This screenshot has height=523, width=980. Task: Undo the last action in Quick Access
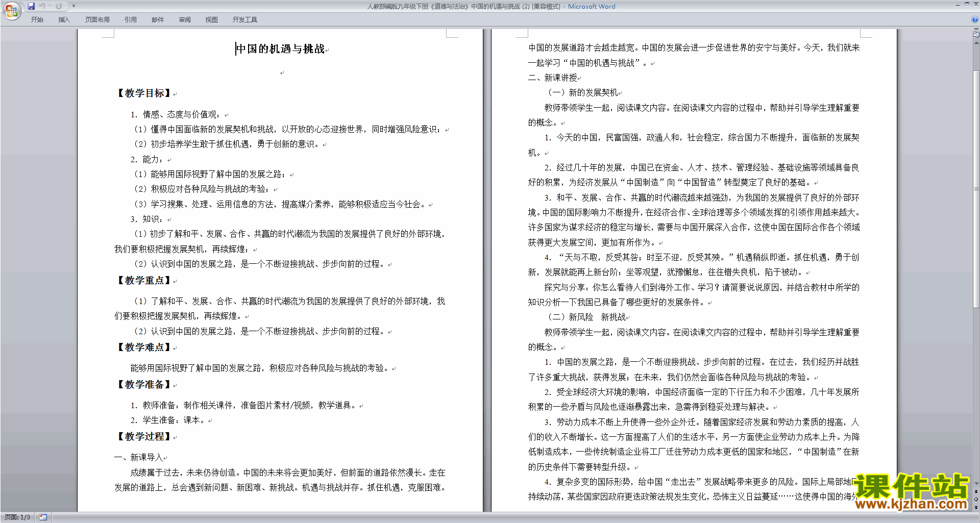(x=42, y=6)
